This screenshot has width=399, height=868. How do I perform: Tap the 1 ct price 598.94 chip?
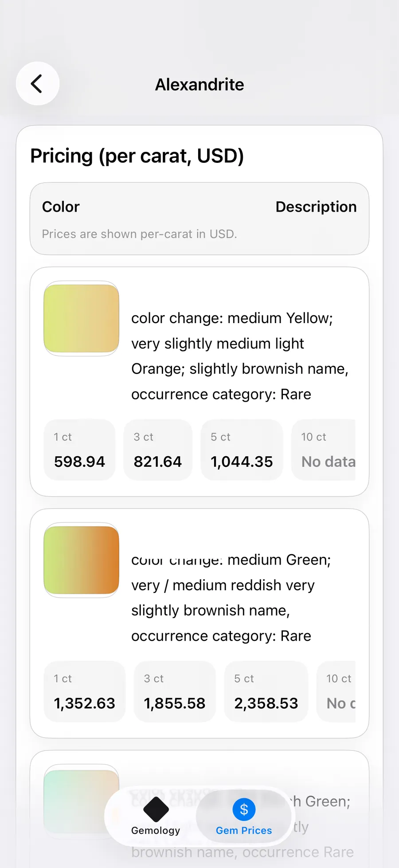(x=79, y=450)
